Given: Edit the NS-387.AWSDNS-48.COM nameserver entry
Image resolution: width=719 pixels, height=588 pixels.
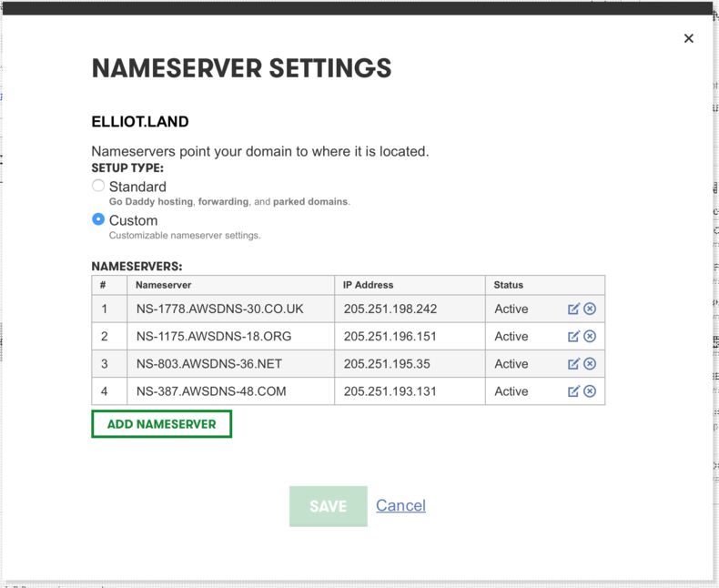Looking at the screenshot, I should coord(573,391).
